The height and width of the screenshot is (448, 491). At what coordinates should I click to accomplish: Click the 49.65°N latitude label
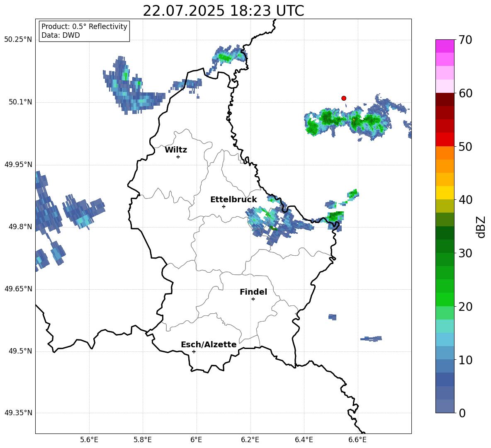tap(18, 289)
